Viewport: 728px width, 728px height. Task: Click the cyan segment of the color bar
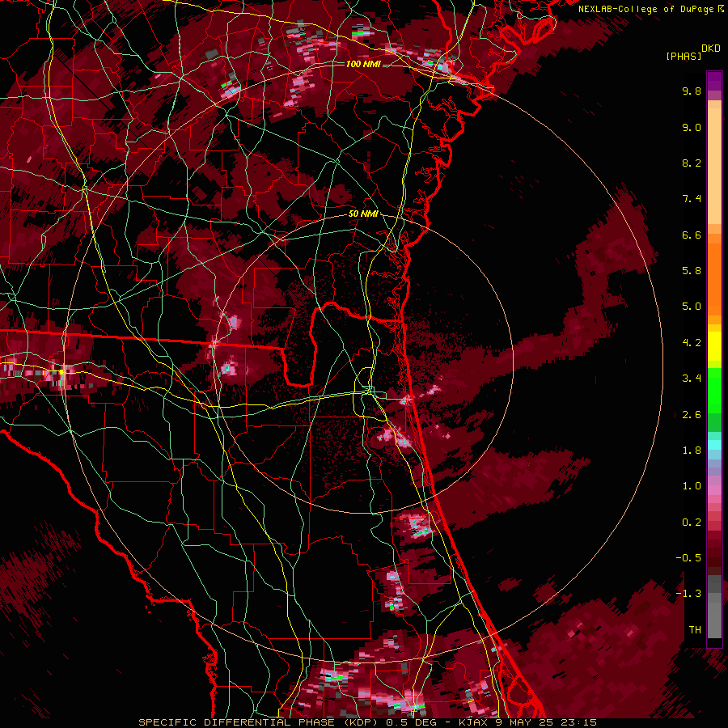(714, 445)
